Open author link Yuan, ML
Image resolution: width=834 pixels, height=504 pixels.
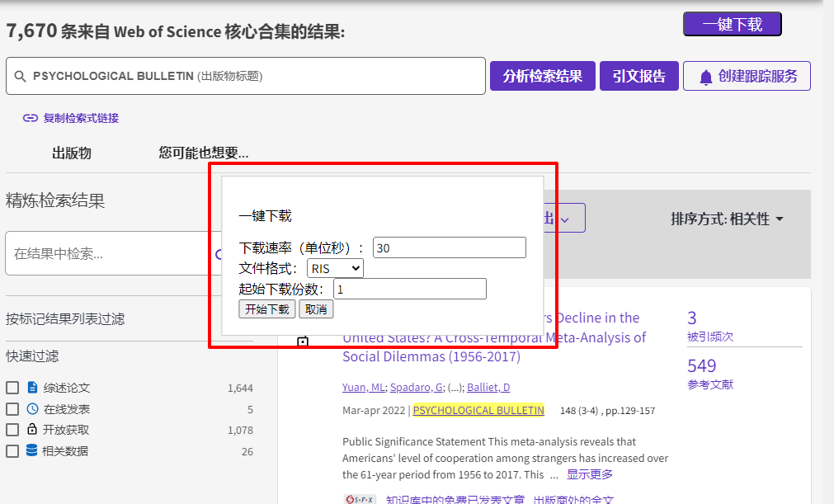(363, 387)
